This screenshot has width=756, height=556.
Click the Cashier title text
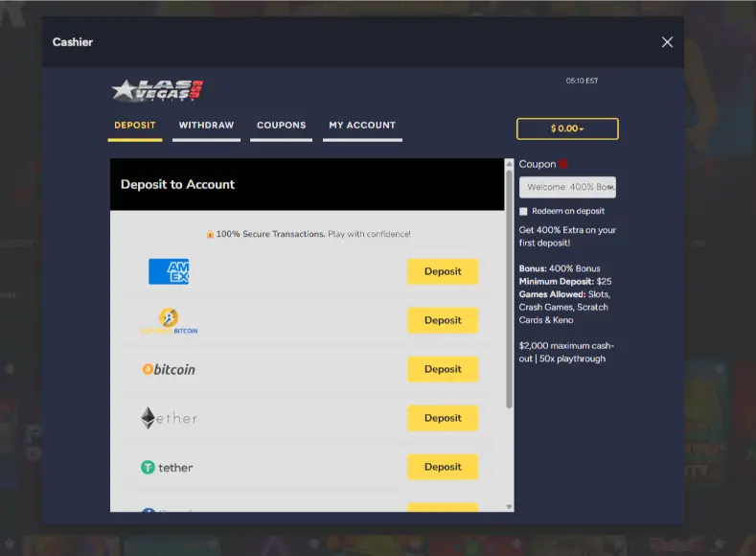(x=72, y=42)
